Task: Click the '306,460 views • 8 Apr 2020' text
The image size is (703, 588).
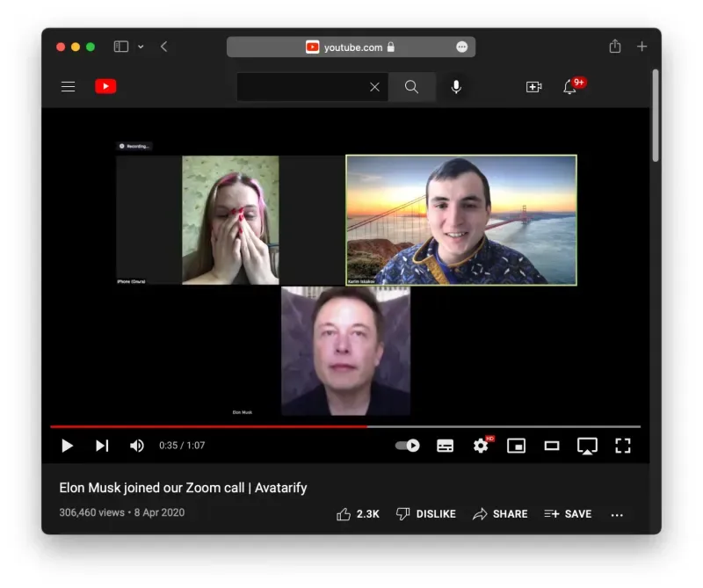Action: click(x=122, y=512)
